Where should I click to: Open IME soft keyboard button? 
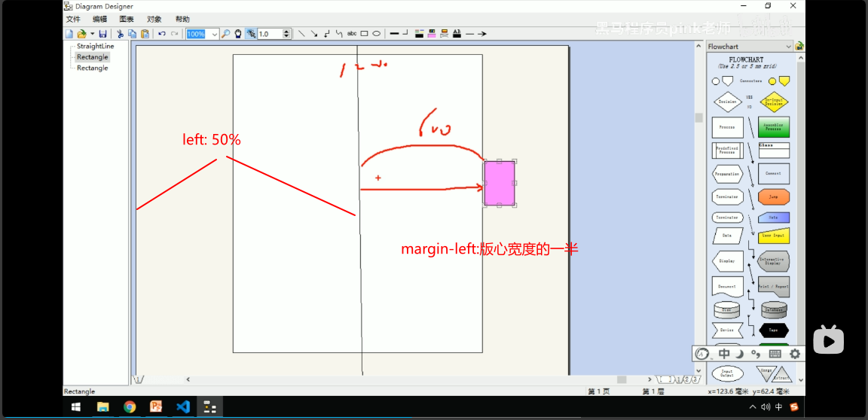pyautogui.click(x=775, y=354)
